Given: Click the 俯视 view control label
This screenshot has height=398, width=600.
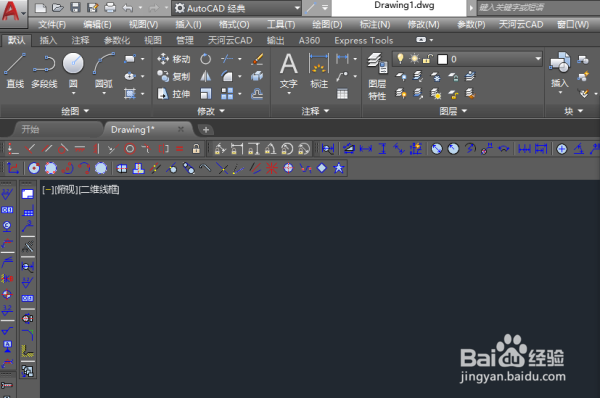Looking at the screenshot, I should click(66, 190).
